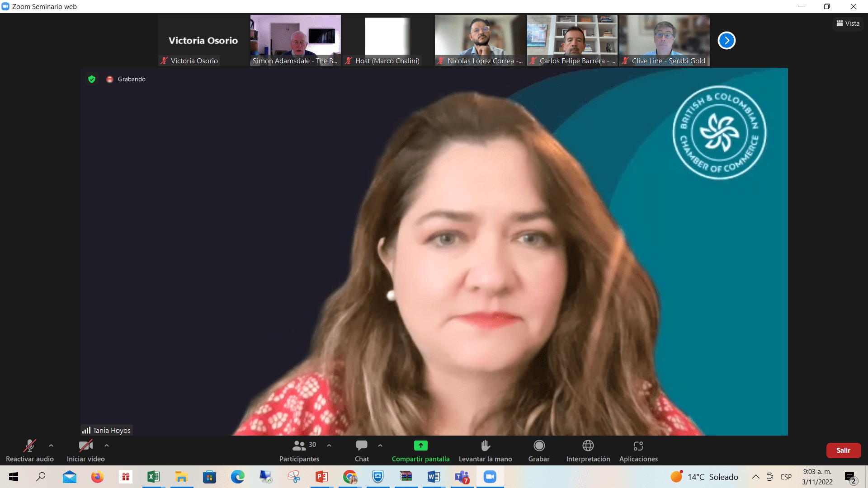Viewport: 868px width, 488px height.
Task: Expand audio options caret next to Reactivar audio
Action: [x=51, y=446]
